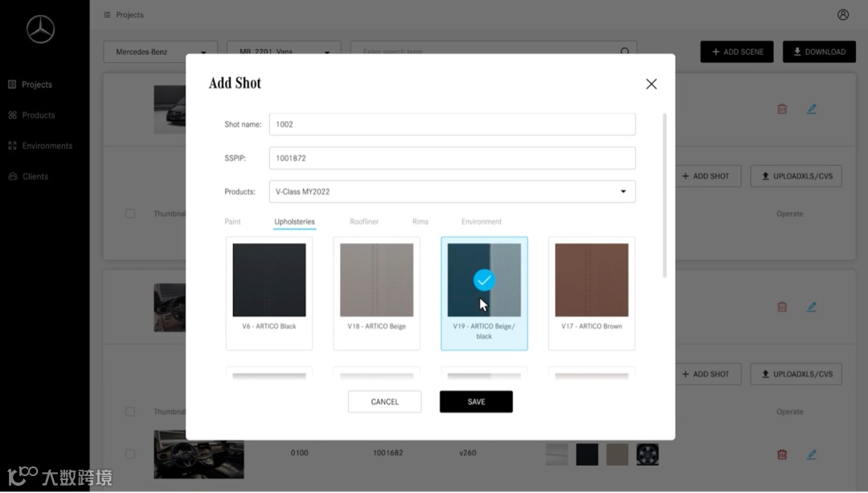Click the ADD SCENE button
The image size is (868, 493).
click(737, 51)
